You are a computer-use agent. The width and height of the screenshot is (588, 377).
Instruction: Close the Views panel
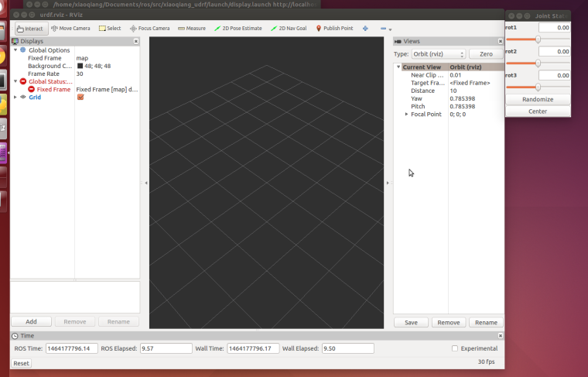click(x=501, y=41)
